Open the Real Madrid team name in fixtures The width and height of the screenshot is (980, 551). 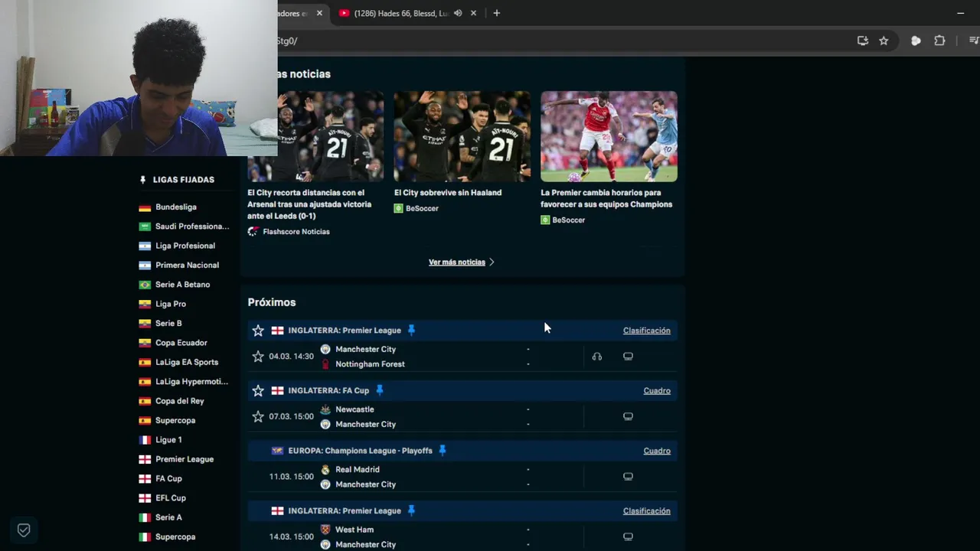[x=358, y=470]
